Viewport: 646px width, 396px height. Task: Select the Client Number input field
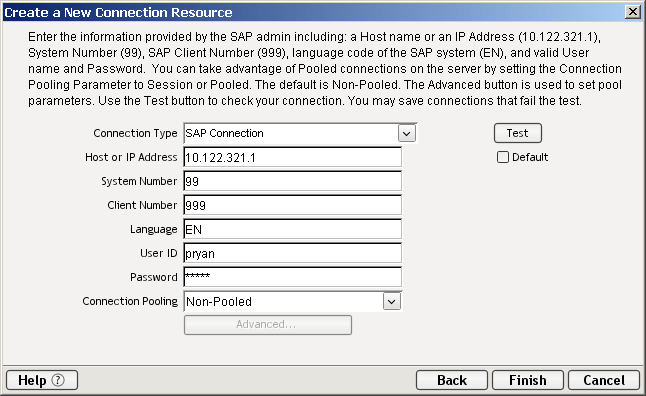point(293,205)
